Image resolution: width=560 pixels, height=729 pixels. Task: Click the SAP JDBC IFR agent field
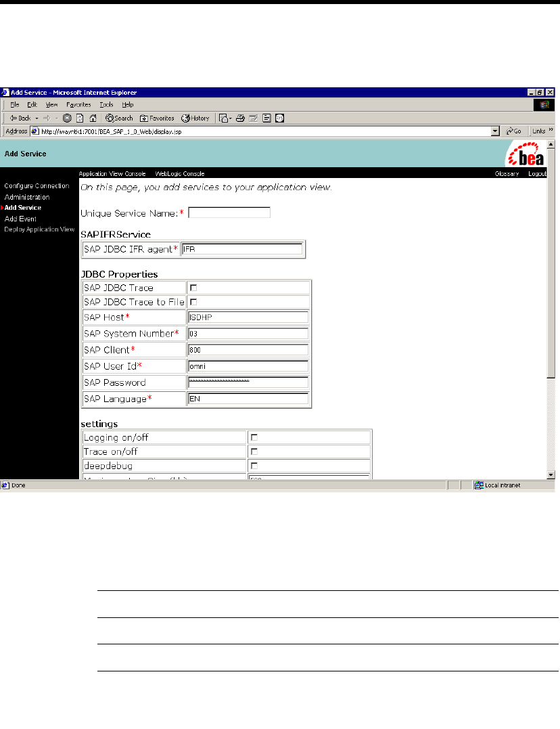(242, 249)
